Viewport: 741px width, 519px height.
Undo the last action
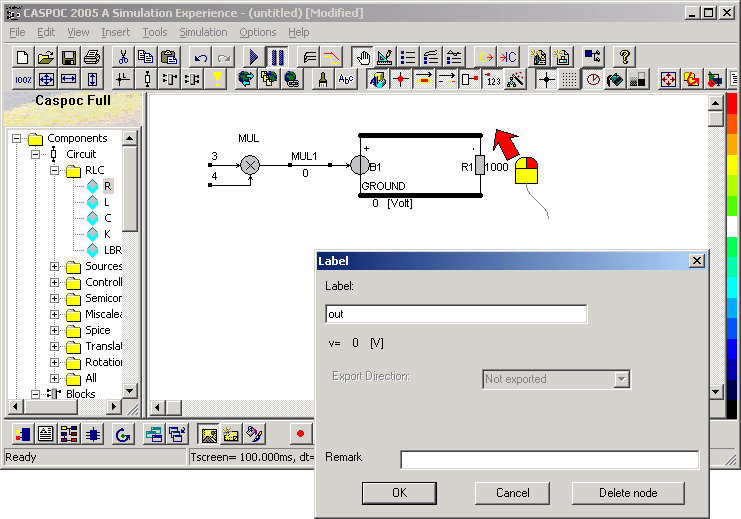coord(200,57)
